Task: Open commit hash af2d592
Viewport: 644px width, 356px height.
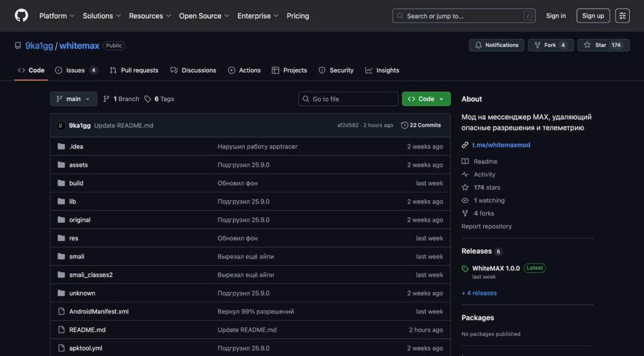Action: coord(348,125)
